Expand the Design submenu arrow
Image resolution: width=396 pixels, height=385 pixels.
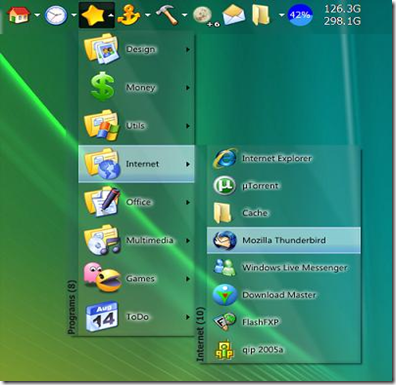188,49
